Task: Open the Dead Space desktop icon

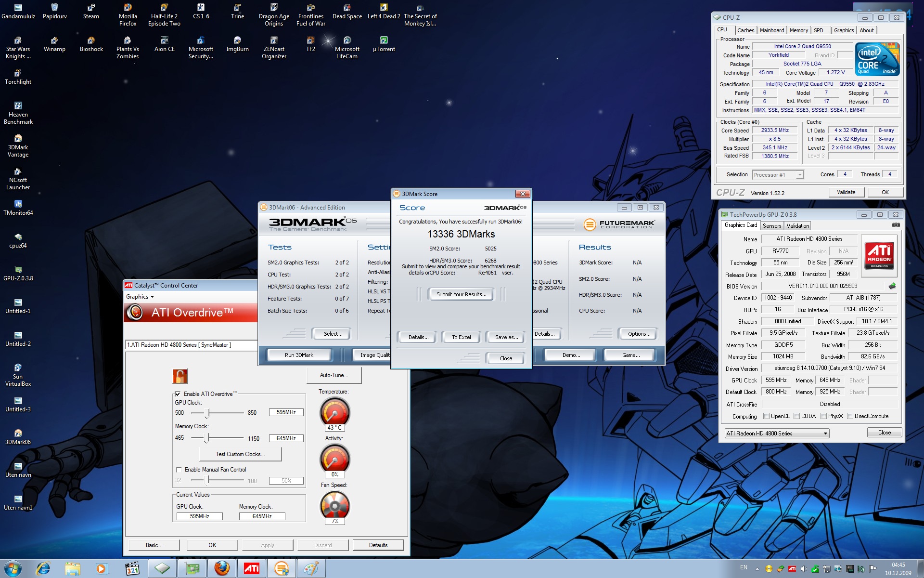Action: pos(347,12)
